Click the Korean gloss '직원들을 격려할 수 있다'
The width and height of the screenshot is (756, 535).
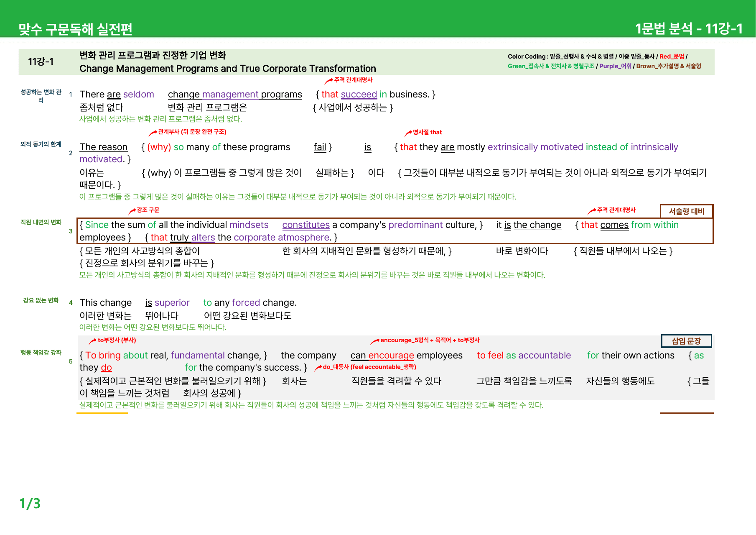(397, 381)
